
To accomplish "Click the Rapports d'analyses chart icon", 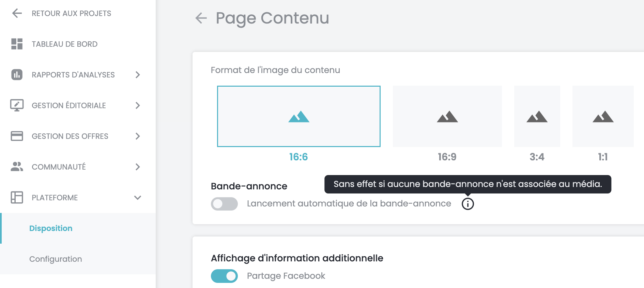I will pyautogui.click(x=17, y=75).
